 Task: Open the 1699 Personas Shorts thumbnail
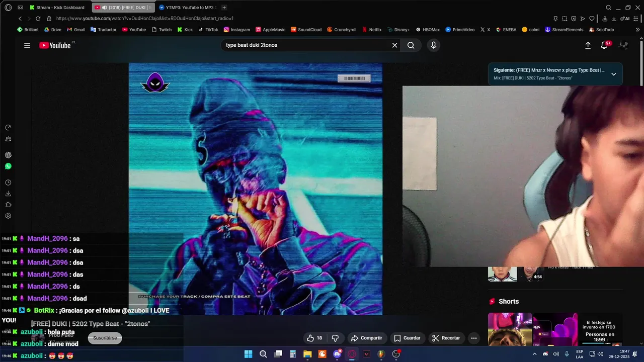600,329
